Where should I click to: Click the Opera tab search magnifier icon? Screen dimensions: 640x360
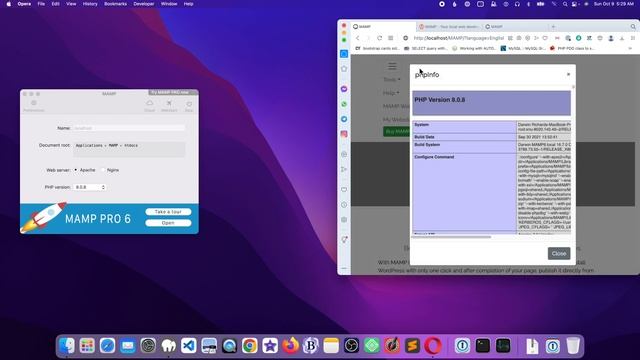[633, 27]
